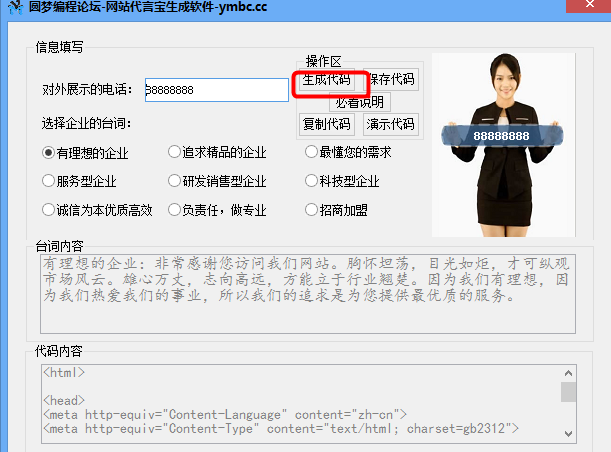Select the 追求精品的企业 radio option
The image size is (611, 452).
pyautogui.click(x=217, y=152)
